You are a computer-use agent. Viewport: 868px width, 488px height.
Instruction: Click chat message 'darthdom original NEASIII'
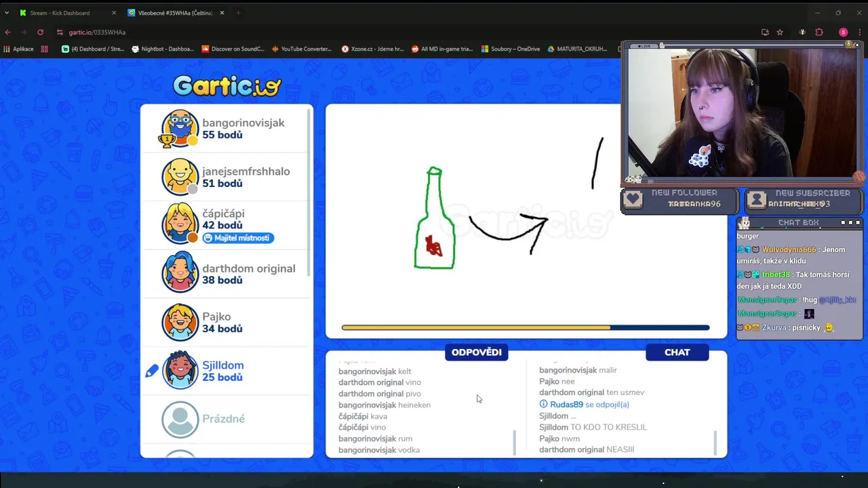[x=587, y=449]
